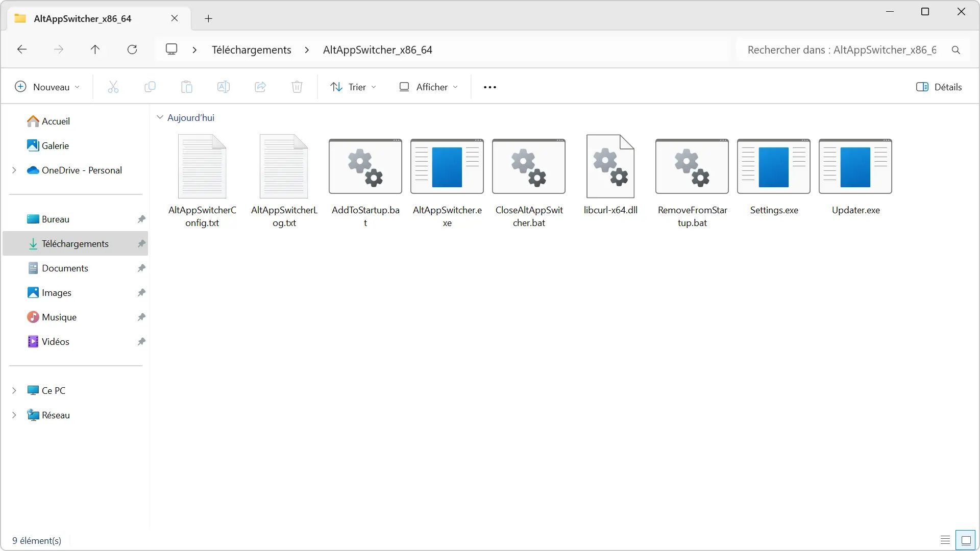This screenshot has width=980, height=551.
Task: Click the Copy icon in toolbar
Action: [x=150, y=87]
